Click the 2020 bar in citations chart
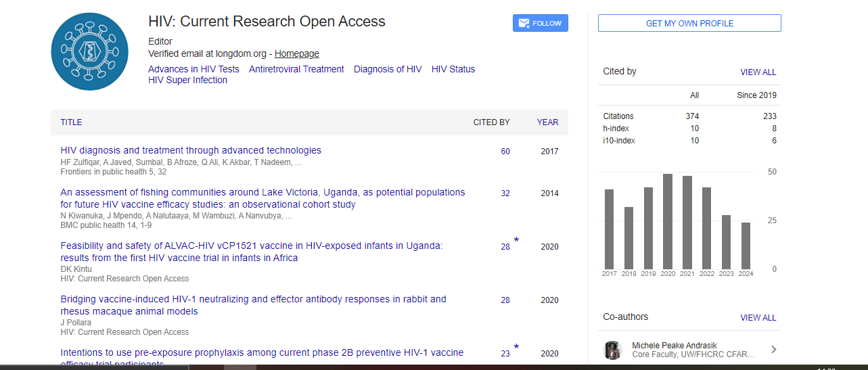868x370 pixels. click(668, 221)
